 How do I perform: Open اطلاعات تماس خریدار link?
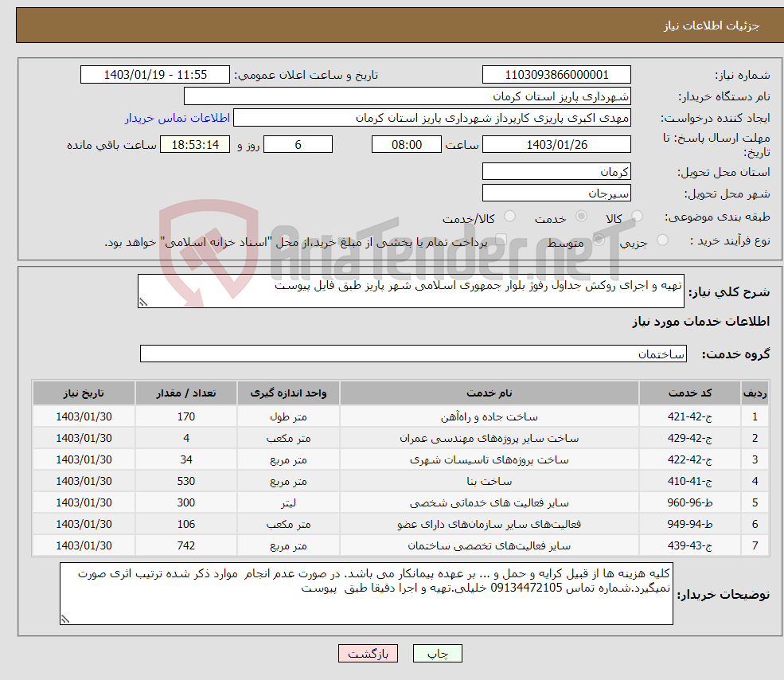click(177, 118)
